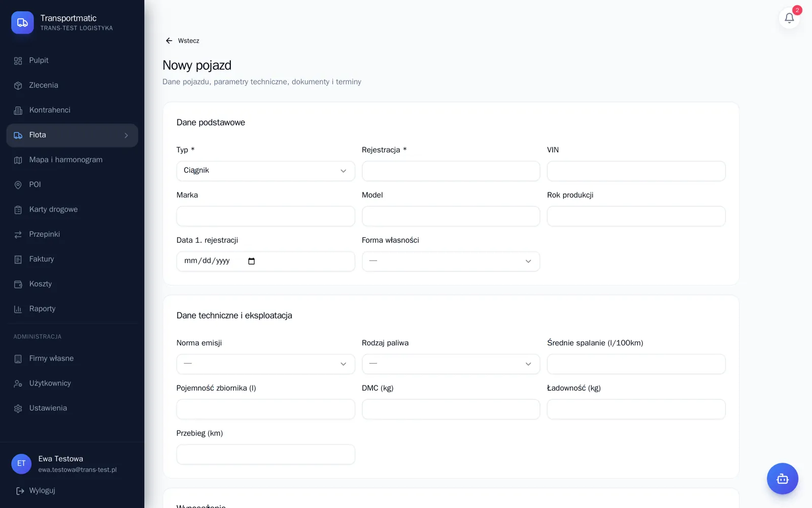Click the Kontrahenci building icon
Image resolution: width=812 pixels, height=508 pixels.
pos(18,111)
